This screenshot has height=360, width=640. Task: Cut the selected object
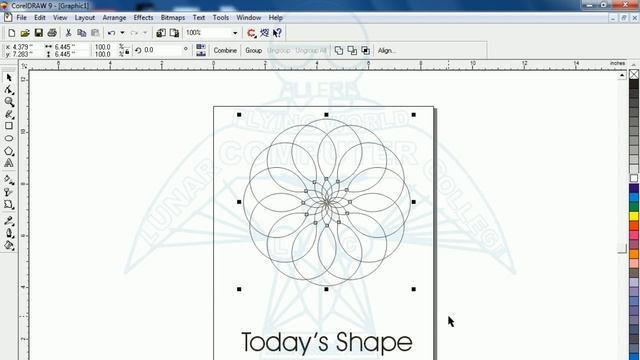pyautogui.click(x=68, y=33)
